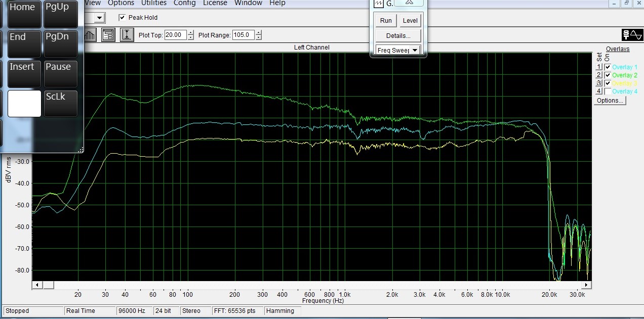Image resolution: width=644 pixels, height=319 pixels.
Task: Click the Plot Range value field
Action: (243, 35)
